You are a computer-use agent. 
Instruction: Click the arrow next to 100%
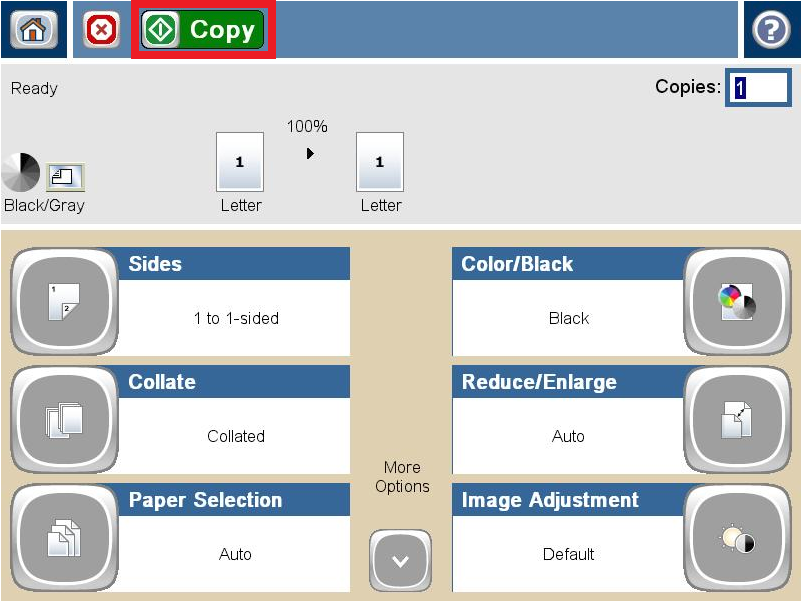pyautogui.click(x=309, y=153)
